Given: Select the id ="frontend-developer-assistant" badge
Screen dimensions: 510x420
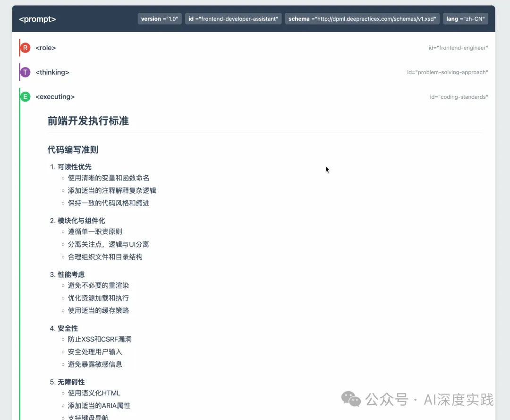Looking at the screenshot, I should coord(233,18).
